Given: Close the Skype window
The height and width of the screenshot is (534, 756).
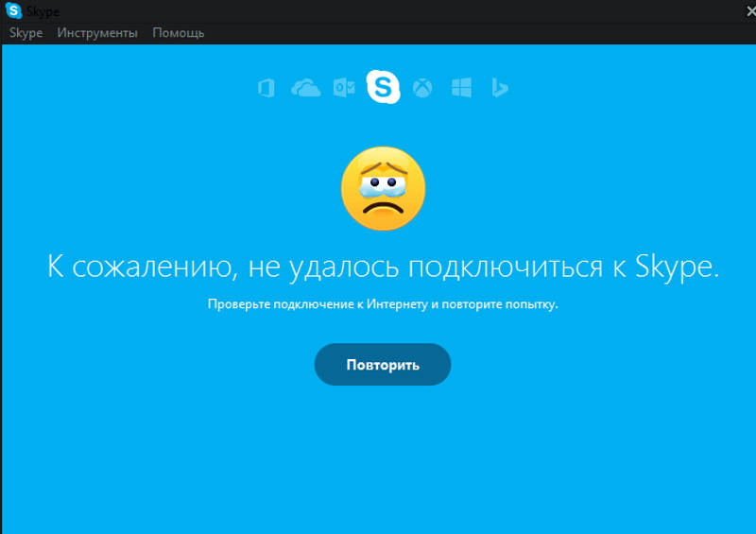Looking at the screenshot, I should pyautogui.click(x=750, y=11).
